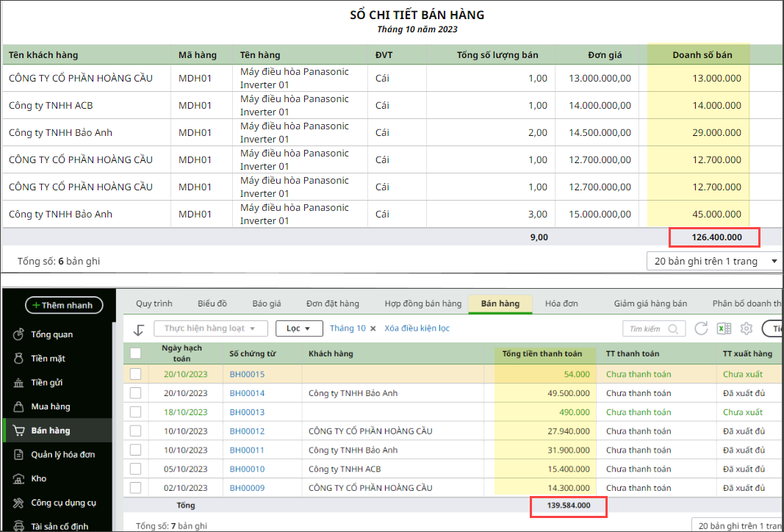Click the TT xuất hàng column header
Image resolution: width=784 pixels, height=532 pixels.
tap(748, 353)
